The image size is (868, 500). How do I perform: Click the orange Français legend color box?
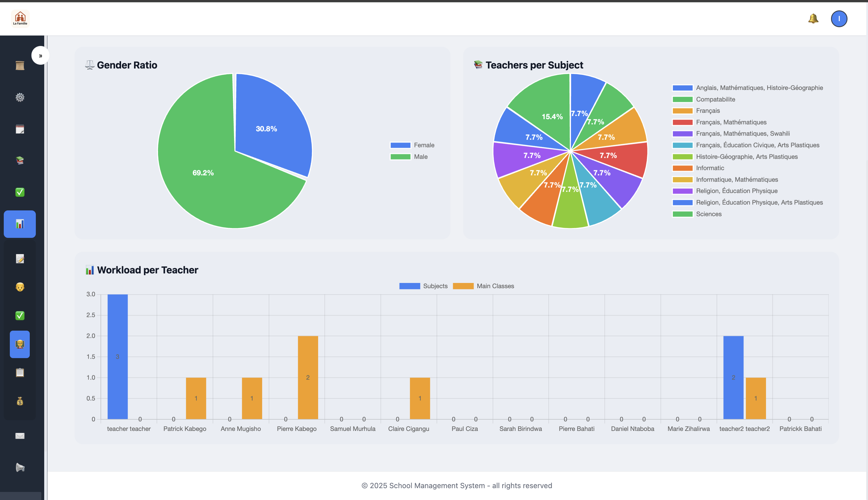[x=682, y=111]
